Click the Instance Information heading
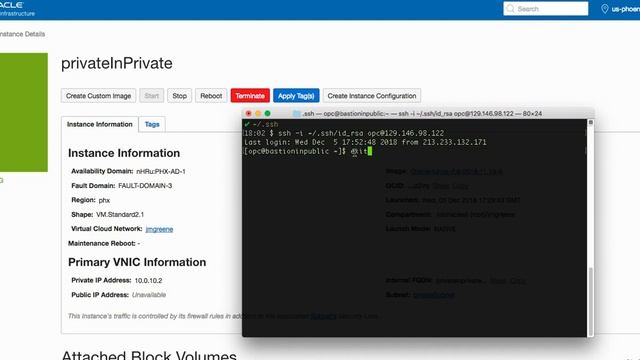640x360 pixels. coord(124,153)
